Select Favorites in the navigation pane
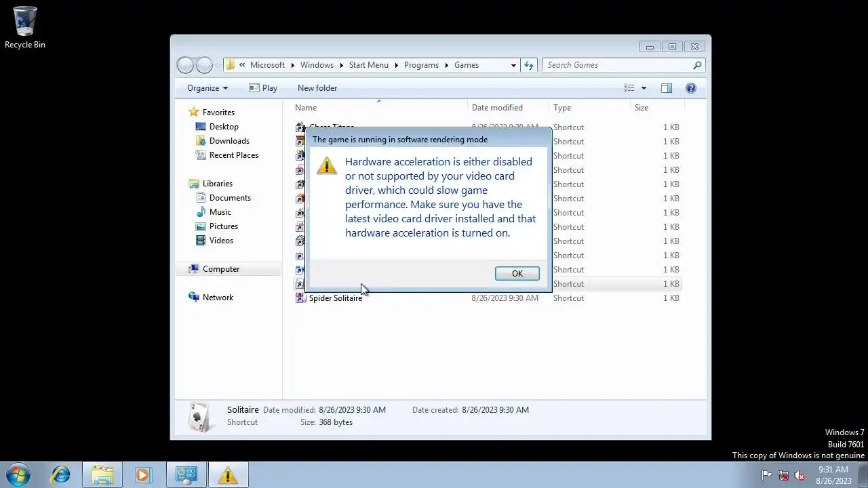 click(218, 113)
